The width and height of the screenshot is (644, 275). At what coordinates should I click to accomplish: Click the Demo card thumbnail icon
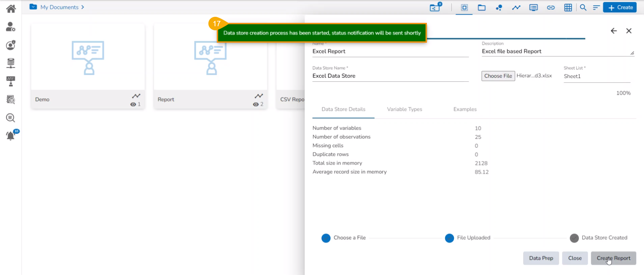pyautogui.click(x=88, y=57)
